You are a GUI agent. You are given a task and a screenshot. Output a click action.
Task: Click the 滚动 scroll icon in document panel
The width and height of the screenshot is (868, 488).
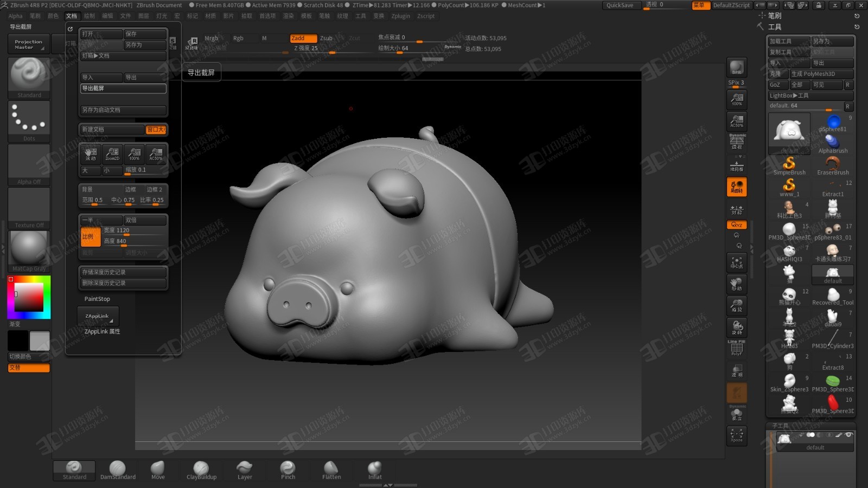[91, 154]
